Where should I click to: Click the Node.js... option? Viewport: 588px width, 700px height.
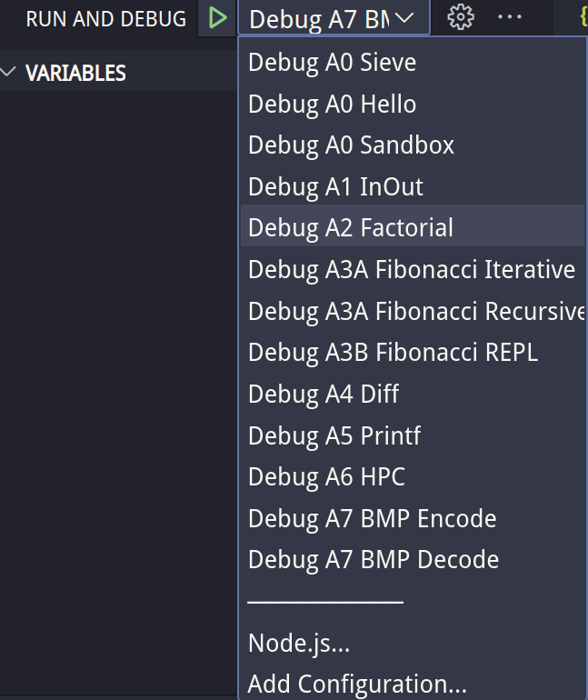[x=299, y=645]
